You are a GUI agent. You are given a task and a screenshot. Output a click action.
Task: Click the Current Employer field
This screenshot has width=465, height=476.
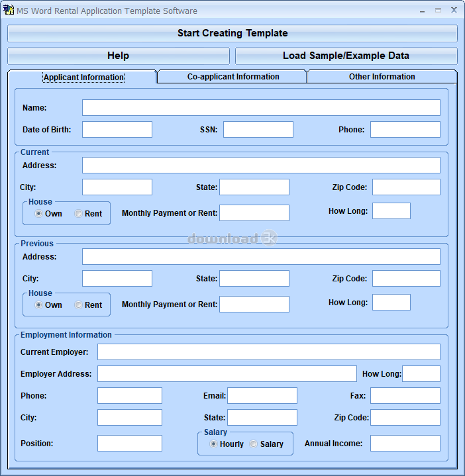tap(269, 352)
